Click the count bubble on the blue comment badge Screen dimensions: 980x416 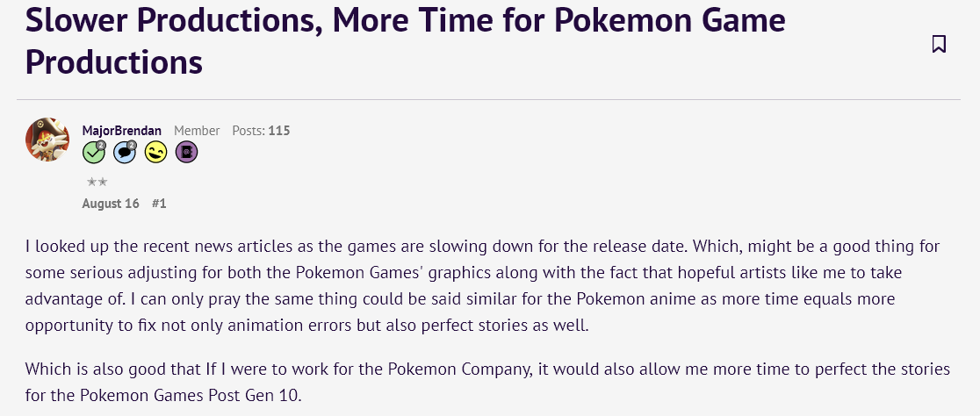pos(131,145)
